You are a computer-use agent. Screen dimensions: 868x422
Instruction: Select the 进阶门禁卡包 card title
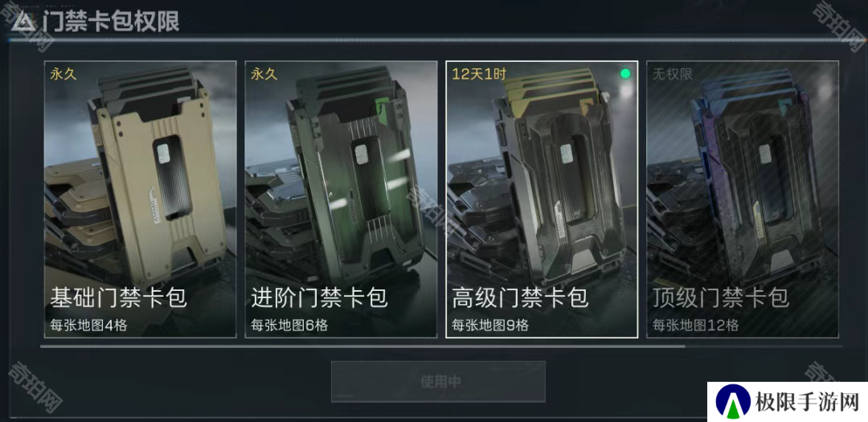319,298
